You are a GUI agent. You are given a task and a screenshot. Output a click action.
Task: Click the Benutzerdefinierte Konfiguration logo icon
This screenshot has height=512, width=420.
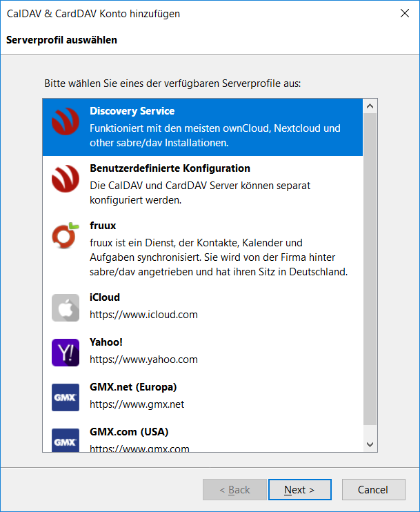click(x=66, y=179)
